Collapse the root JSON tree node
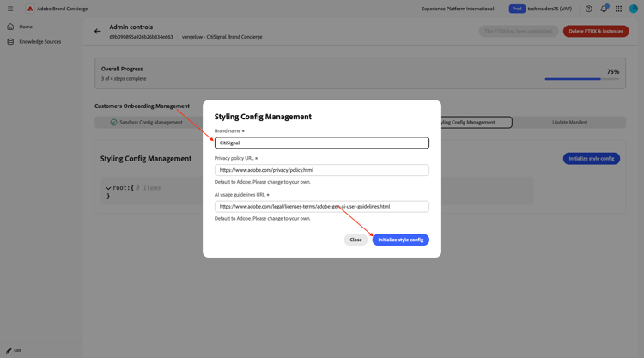The height and width of the screenshot is (358, 644). (x=108, y=188)
